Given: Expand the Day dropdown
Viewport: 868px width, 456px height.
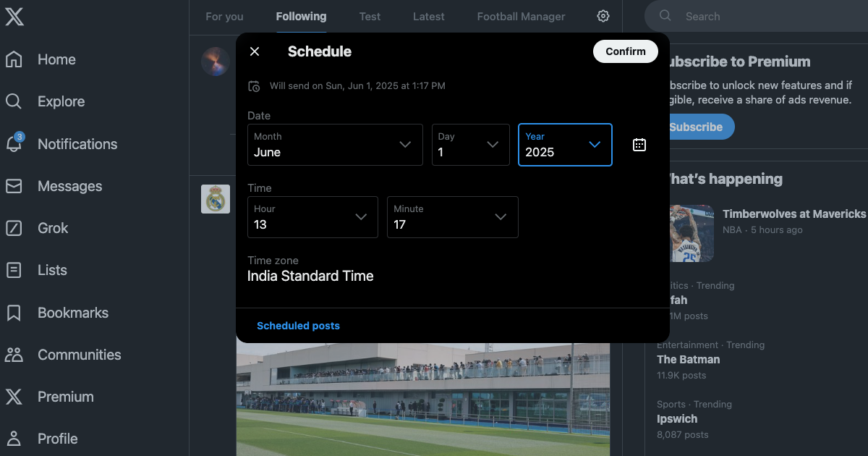Looking at the screenshot, I should (x=470, y=145).
